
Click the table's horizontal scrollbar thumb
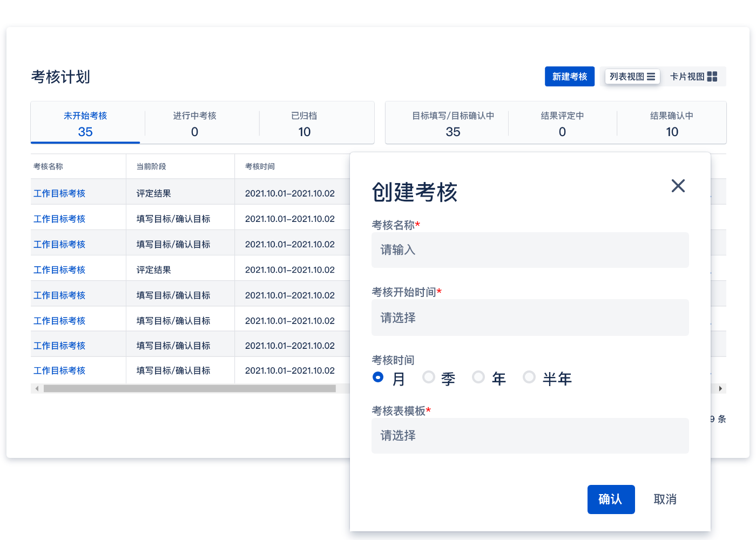point(189,388)
